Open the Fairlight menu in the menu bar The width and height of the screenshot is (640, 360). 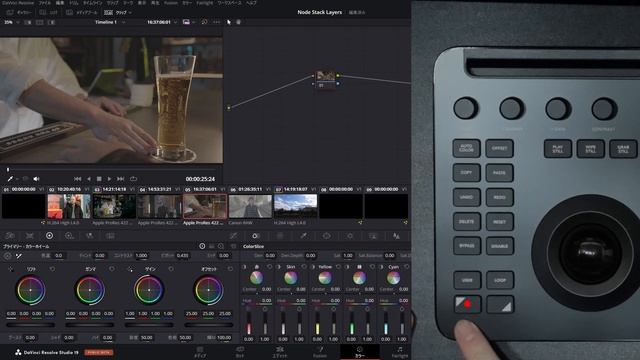click(x=204, y=3)
